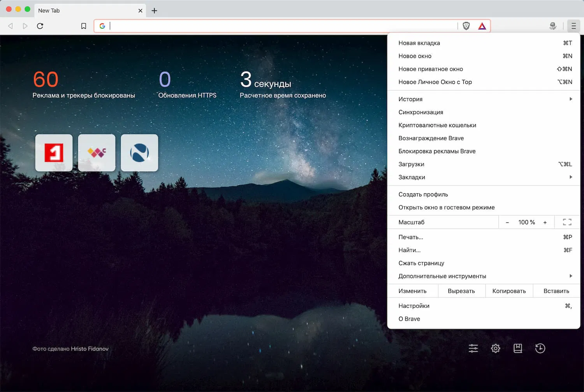
Task: Open the new tab dashboard settings sliders icon
Action: click(473, 348)
